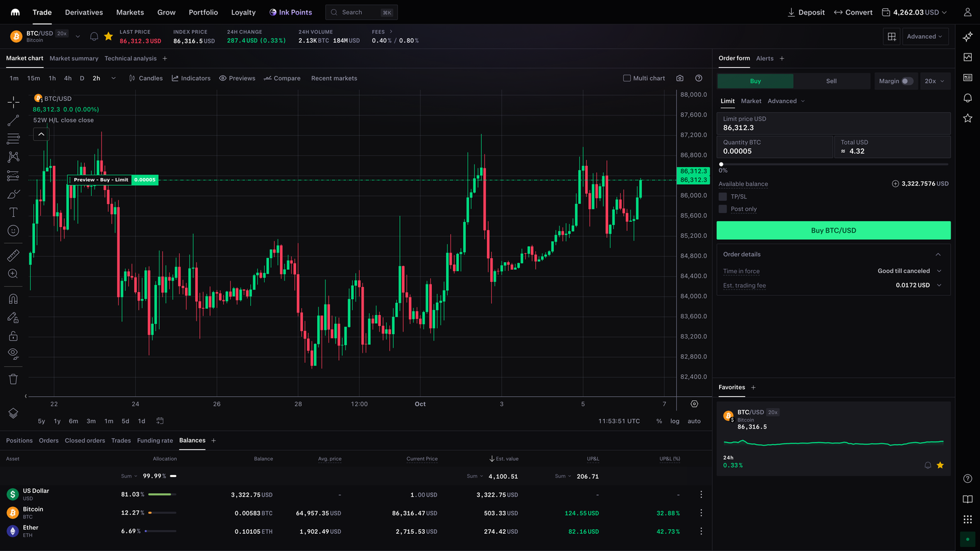Open the object tree layers icon

[13, 413]
